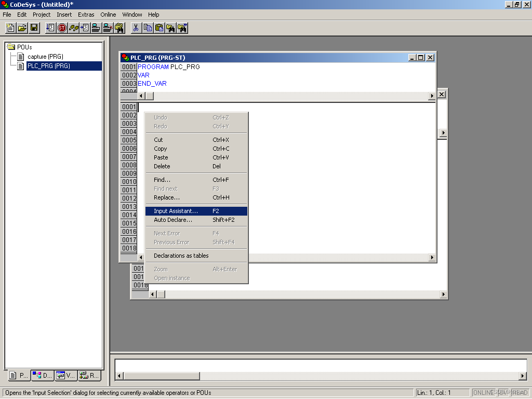
Task: Open the Project menu
Action: 42,15
